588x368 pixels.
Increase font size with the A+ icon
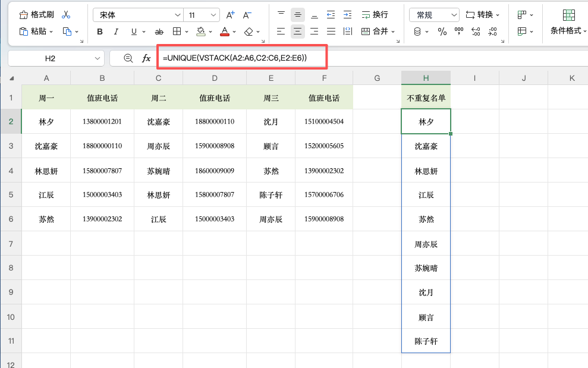point(230,15)
